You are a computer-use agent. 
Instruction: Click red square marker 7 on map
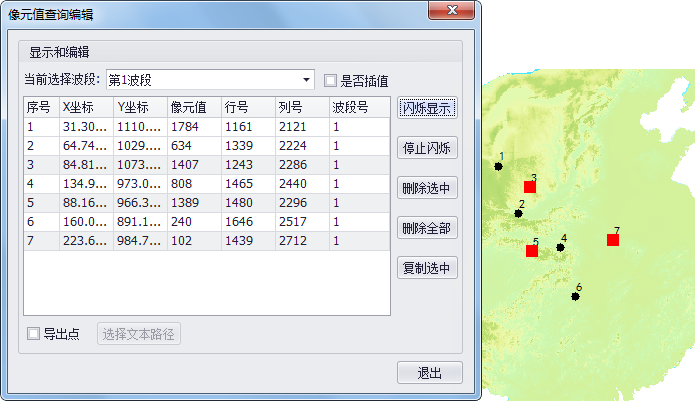pyautogui.click(x=613, y=240)
